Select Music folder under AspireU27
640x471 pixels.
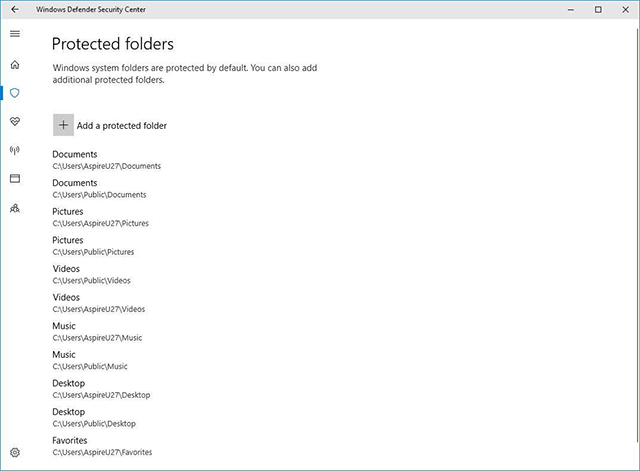coord(97,331)
